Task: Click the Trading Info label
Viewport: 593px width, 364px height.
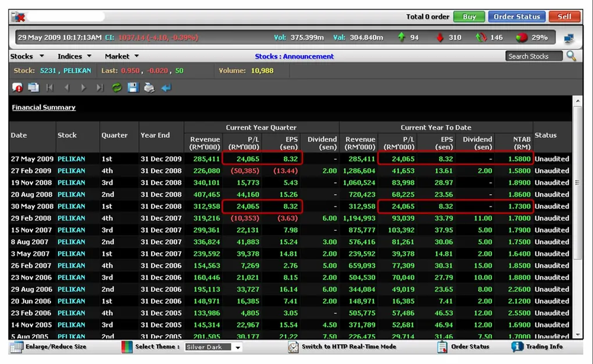Action: [x=544, y=347]
